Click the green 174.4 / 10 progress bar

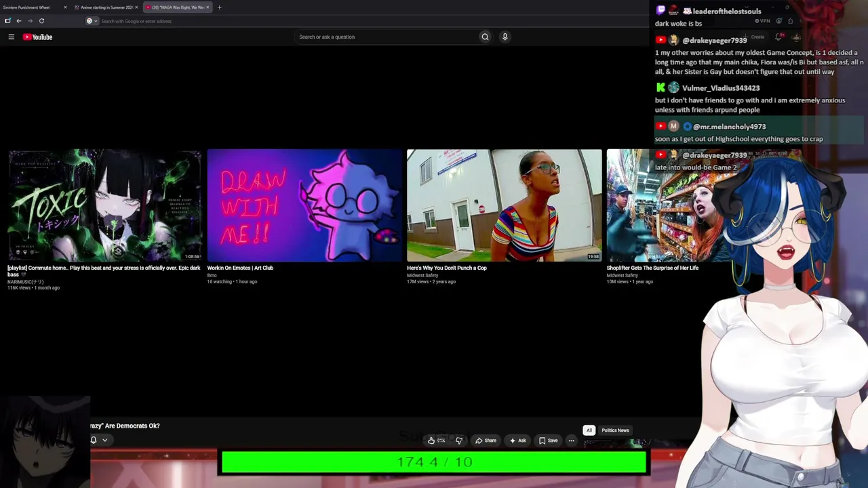(x=434, y=462)
